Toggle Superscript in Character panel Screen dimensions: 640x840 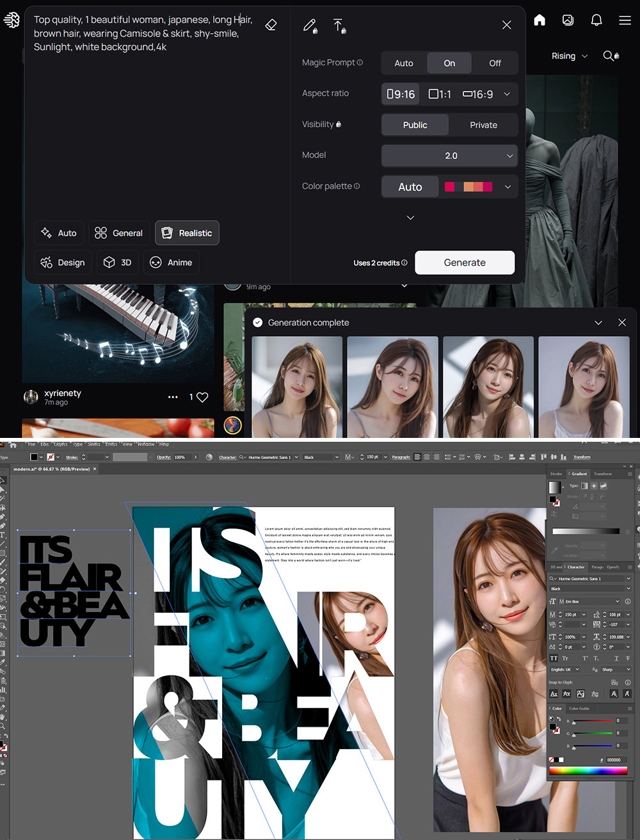point(585,658)
